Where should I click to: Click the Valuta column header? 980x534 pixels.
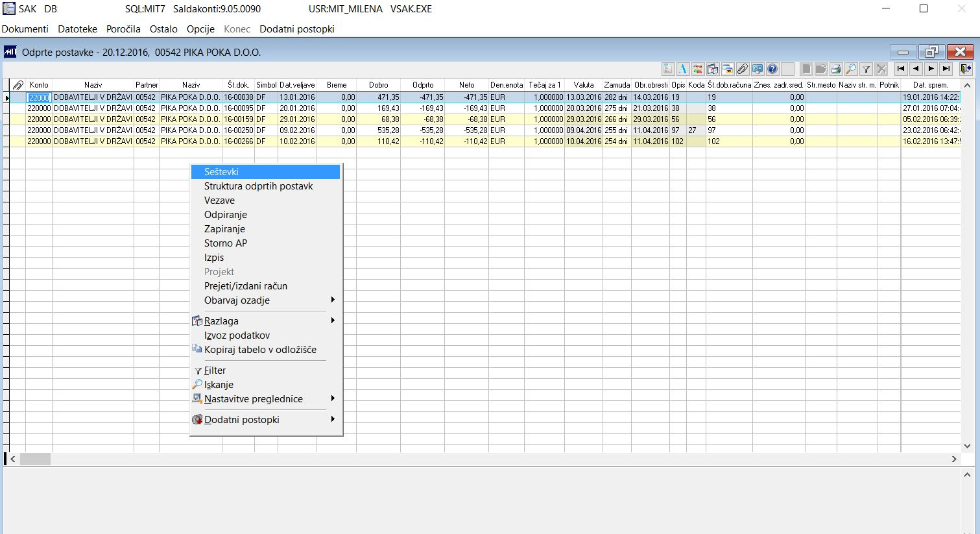click(583, 85)
